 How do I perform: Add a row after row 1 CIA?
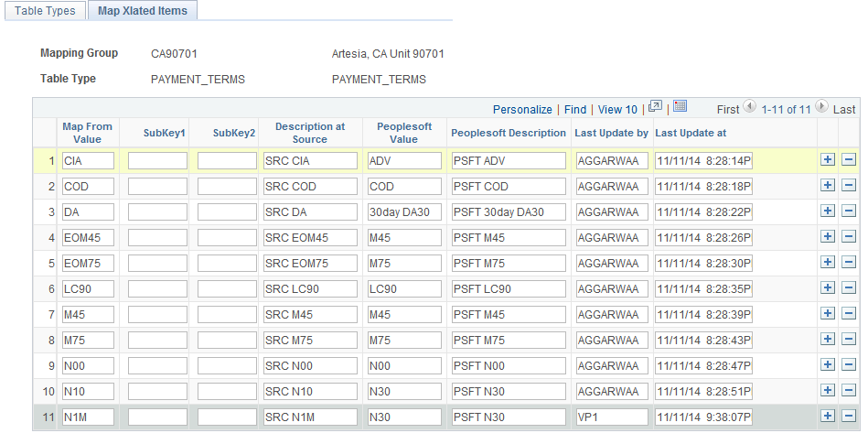pos(828,160)
